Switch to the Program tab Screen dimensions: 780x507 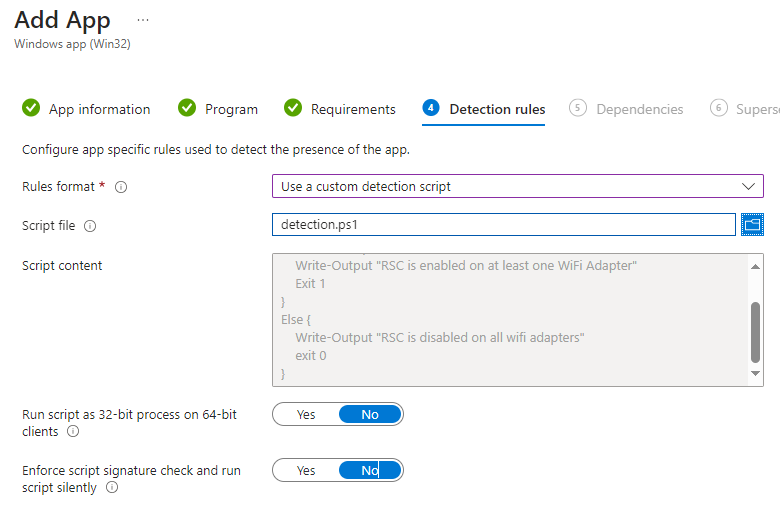(x=231, y=109)
